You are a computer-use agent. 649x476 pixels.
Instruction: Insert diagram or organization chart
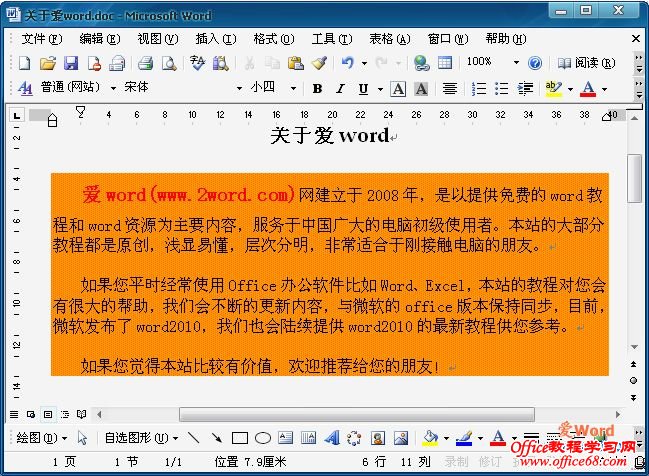coord(354,438)
